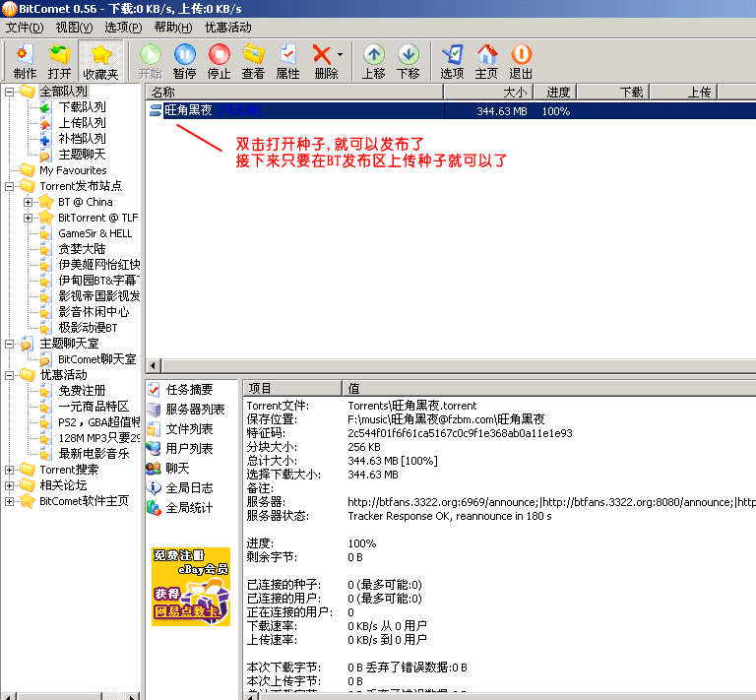Screen dimensions: 756x700
Task: Sort by the 名称 column header
Action: (x=294, y=92)
